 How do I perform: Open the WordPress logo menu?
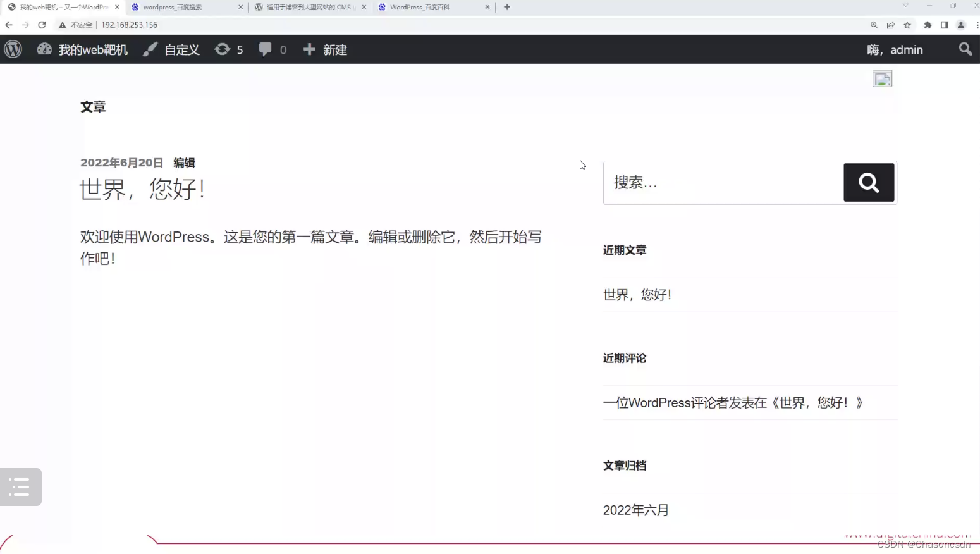point(13,49)
